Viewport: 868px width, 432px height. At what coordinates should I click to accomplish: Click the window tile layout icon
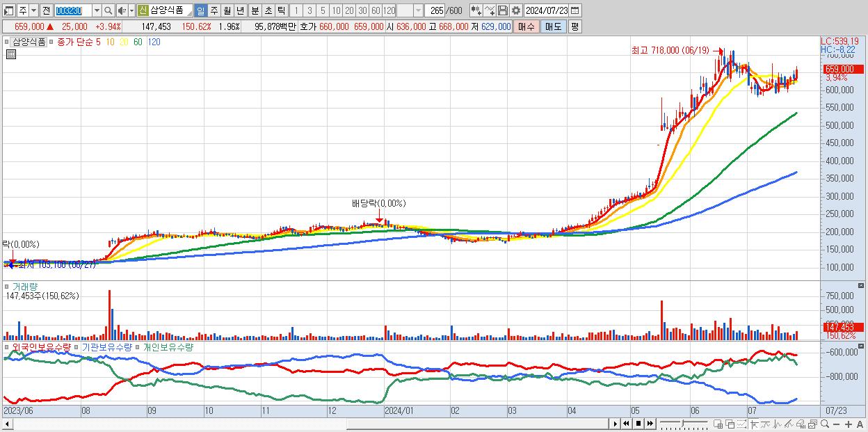click(x=718, y=424)
